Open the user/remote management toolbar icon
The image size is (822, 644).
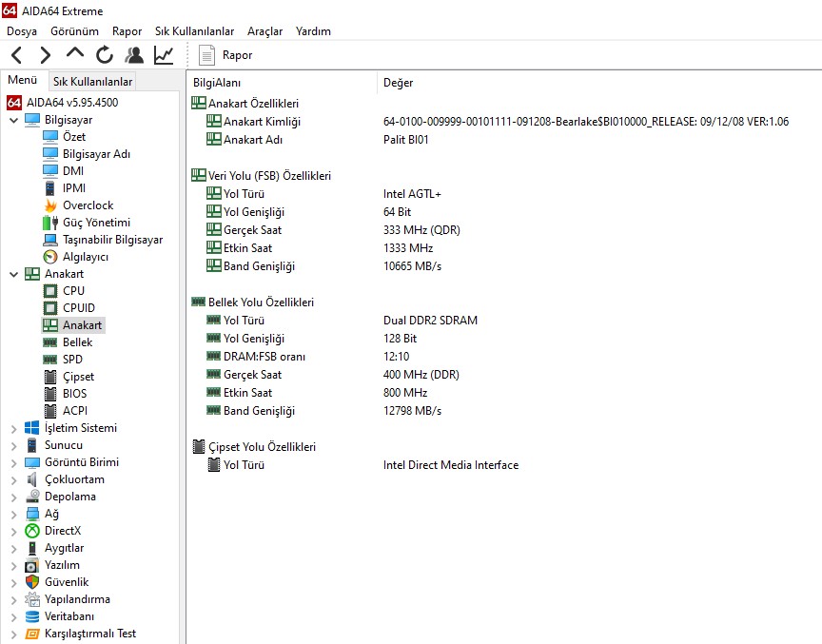[x=134, y=55]
